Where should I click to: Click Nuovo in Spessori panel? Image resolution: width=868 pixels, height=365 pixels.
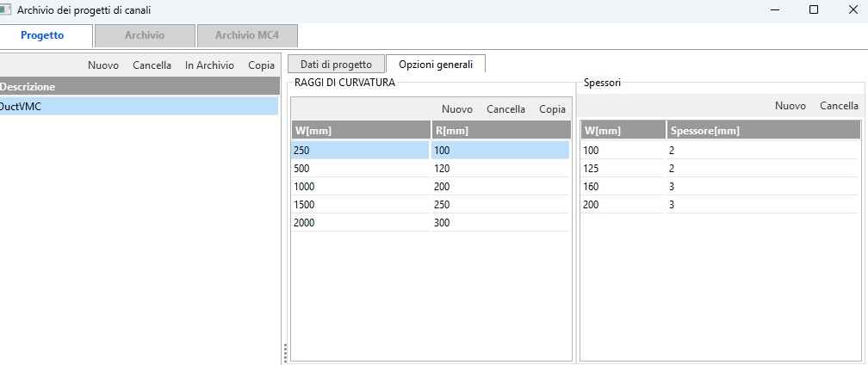tap(790, 106)
